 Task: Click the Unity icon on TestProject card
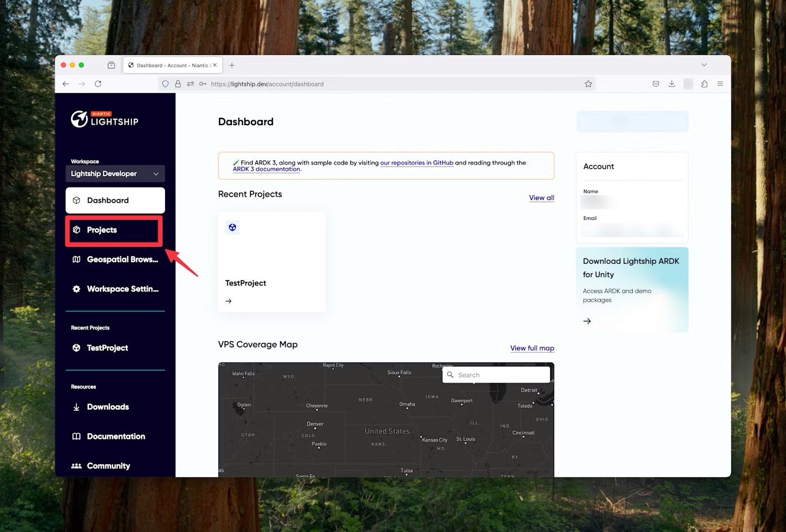[x=232, y=227]
